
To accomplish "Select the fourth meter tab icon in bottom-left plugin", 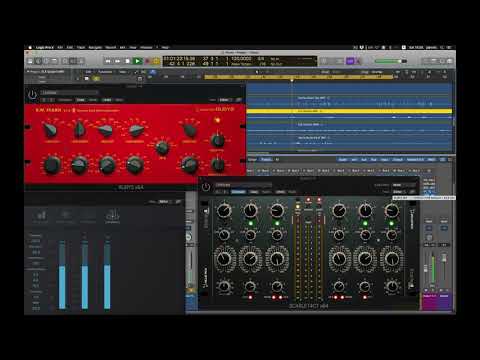I will click(x=113, y=216).
